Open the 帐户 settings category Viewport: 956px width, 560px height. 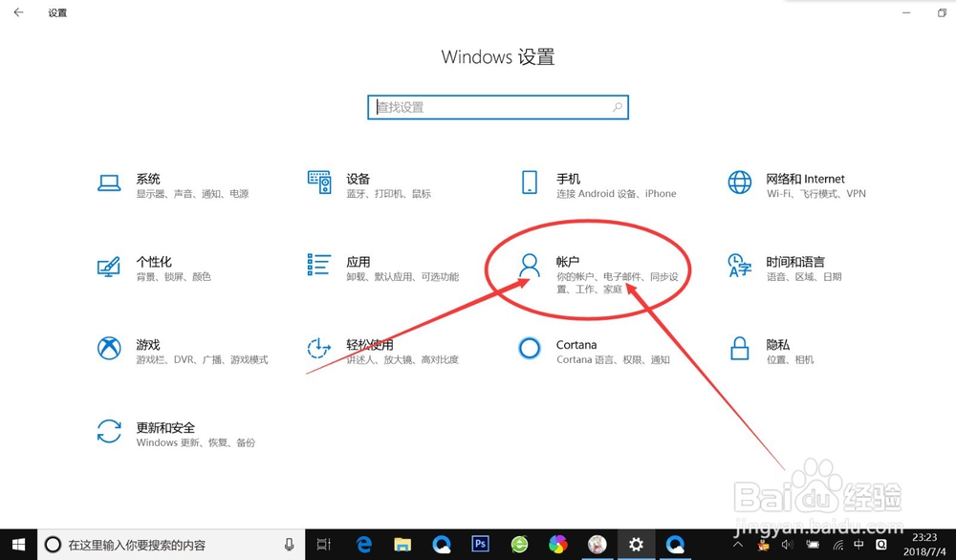(x=597, y=274)
